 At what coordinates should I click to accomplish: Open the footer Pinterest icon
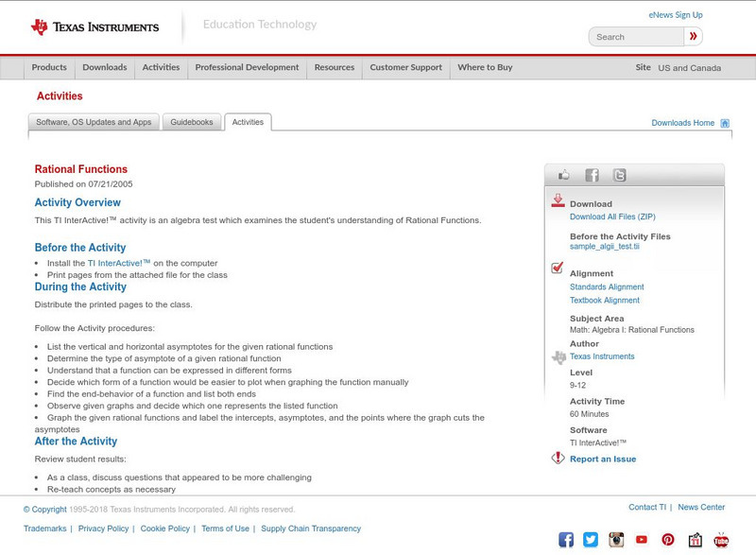668,540
